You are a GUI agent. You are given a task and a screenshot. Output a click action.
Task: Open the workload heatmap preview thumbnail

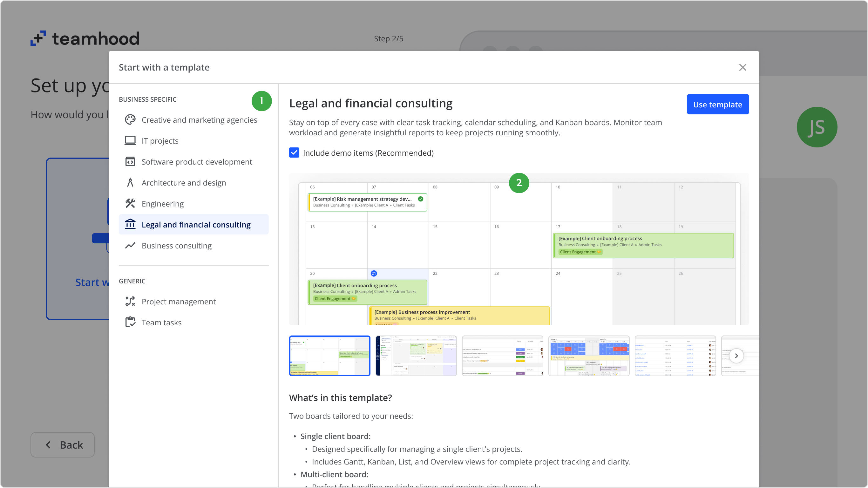(x=588, y=356)
